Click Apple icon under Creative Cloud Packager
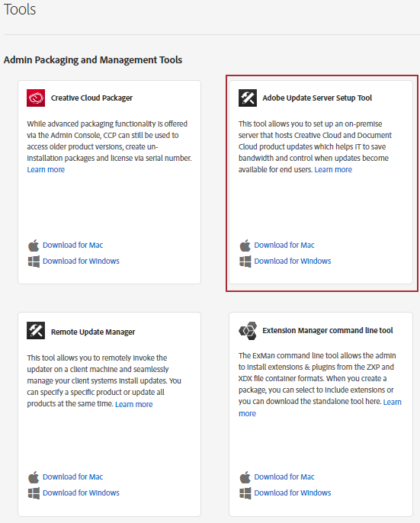The height and width of the screenshot is (523, 420). coord(34,245)
